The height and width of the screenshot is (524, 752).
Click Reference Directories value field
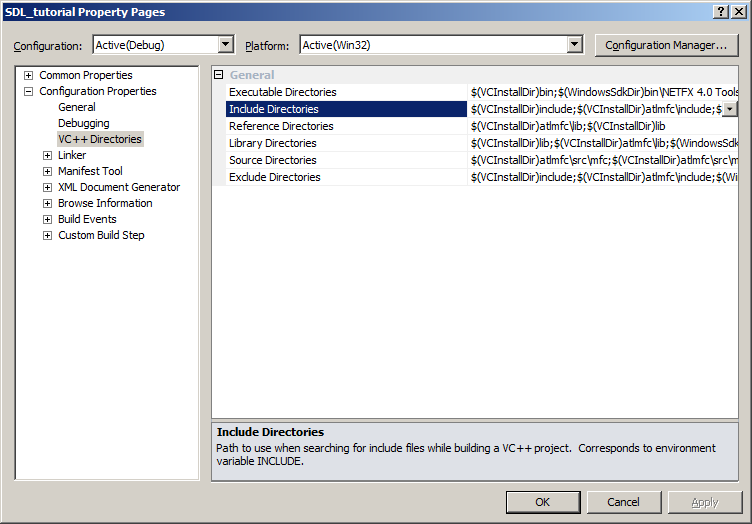tap(603, 126)
